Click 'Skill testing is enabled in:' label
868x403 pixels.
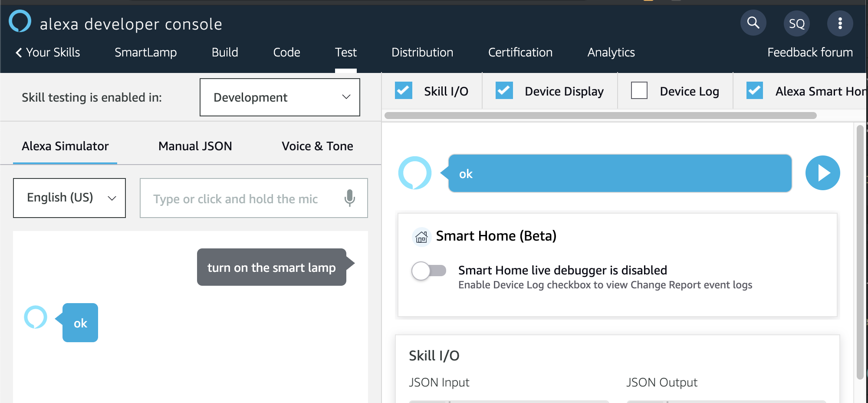(92, 97)
